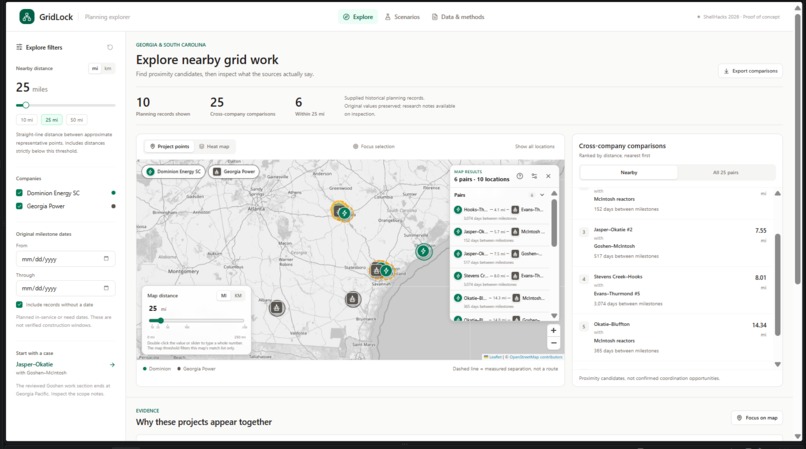Click the comparisons list scrollbar down arrow
The height and width of the screenshot is (449, 806).
tap(777, 364)
